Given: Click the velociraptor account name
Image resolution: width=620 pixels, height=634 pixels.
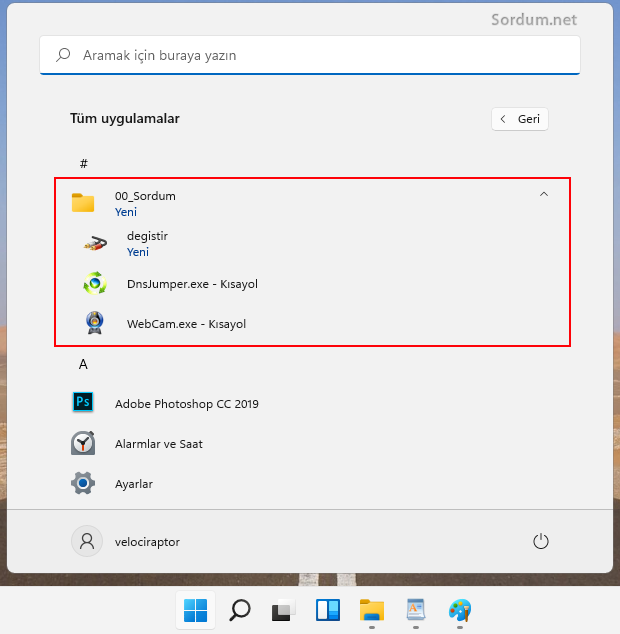Looking at the screenshot, I should [147, 542].
